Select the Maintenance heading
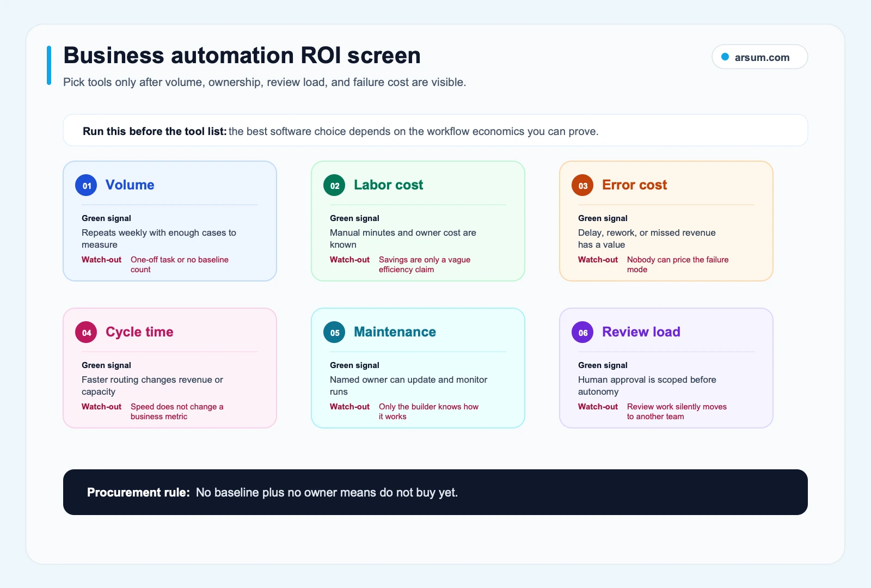Image resolution: width=871 pixels, height=588 pixels. (395, 332)
